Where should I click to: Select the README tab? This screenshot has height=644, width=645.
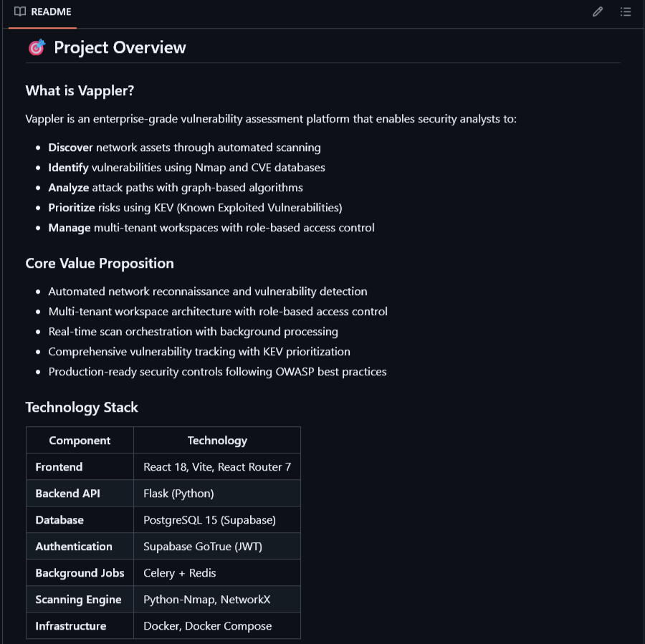click(43, 12)
